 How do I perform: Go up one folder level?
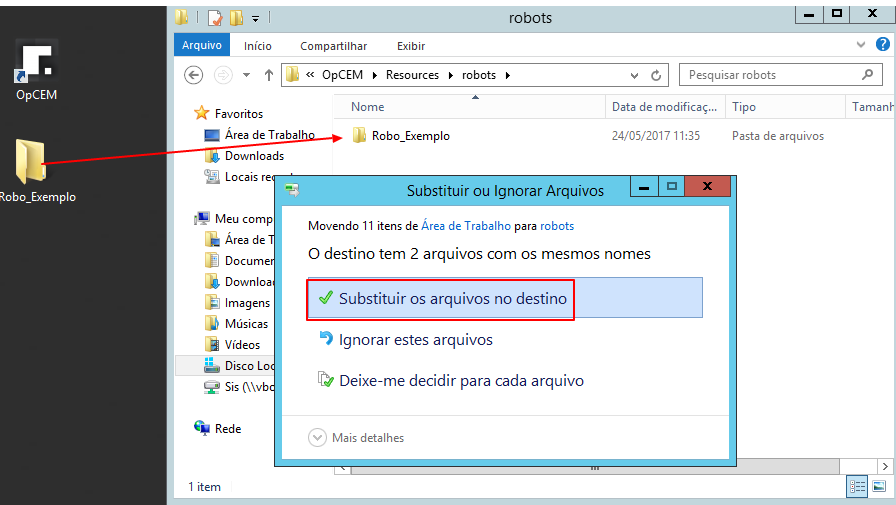(x=268, y=75)
